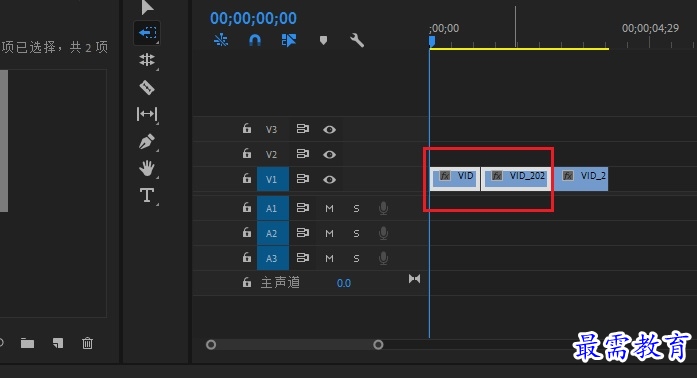697x378 pixels.
Task: Toggle A1 track targeting
Action: coord(273,208)
